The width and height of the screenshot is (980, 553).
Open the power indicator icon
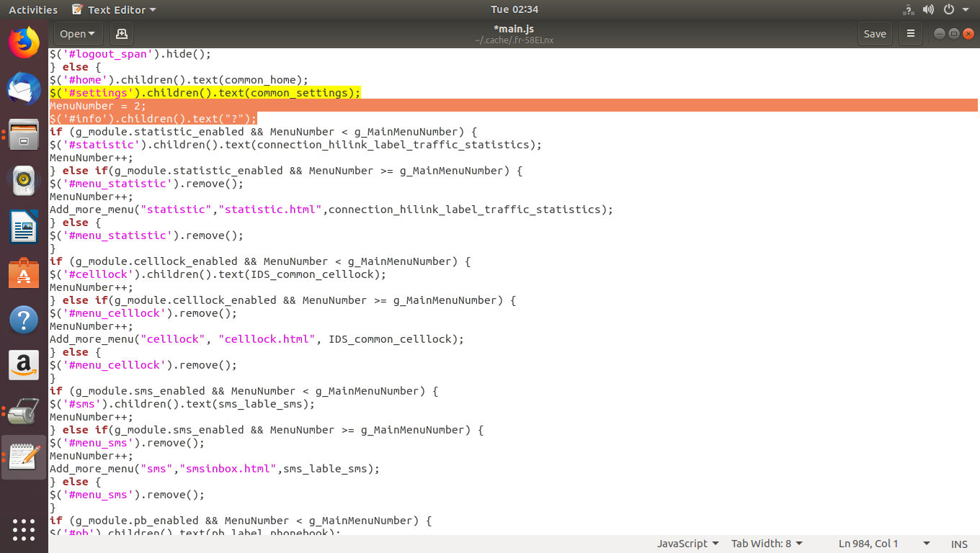point(948,9)
